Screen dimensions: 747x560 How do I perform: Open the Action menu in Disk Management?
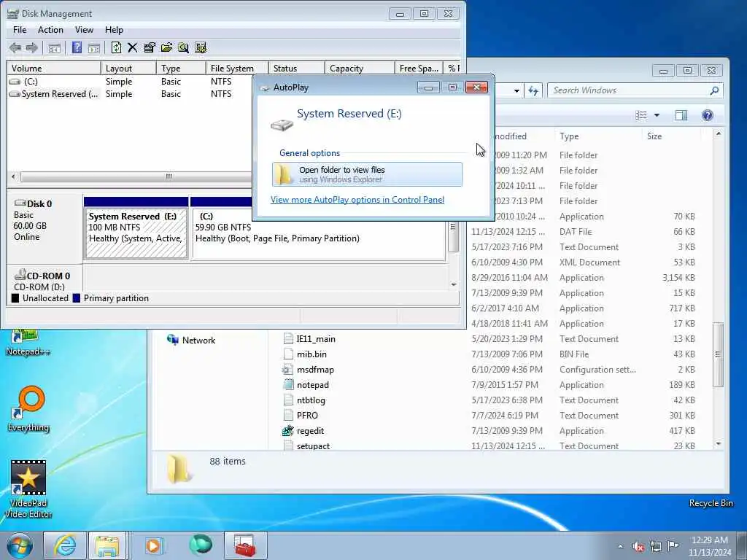[x=50, y=29]
